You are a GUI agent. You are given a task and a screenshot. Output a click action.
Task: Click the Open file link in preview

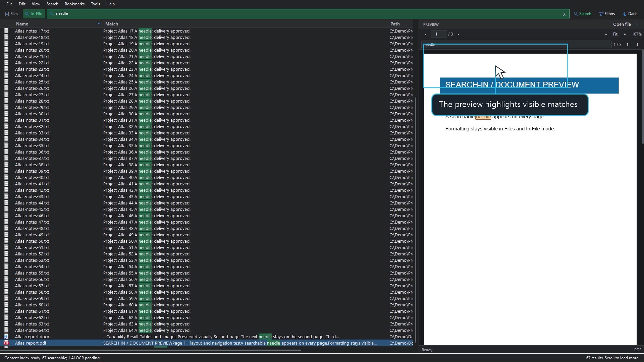pyautogui.click(x=622, y=24)
